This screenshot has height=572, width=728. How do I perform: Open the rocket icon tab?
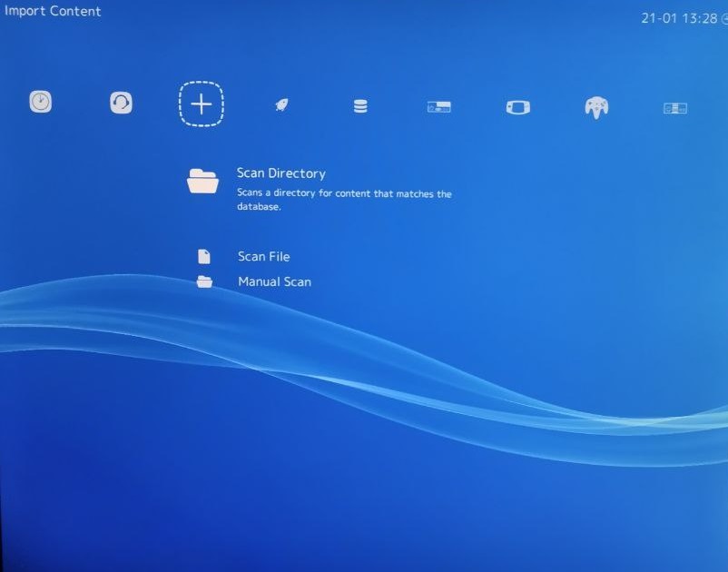281,105
